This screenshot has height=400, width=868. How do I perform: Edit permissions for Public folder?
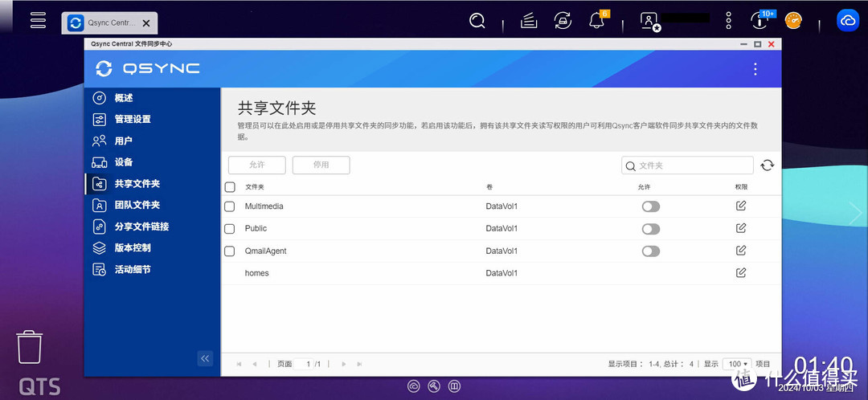coord(741,228)
